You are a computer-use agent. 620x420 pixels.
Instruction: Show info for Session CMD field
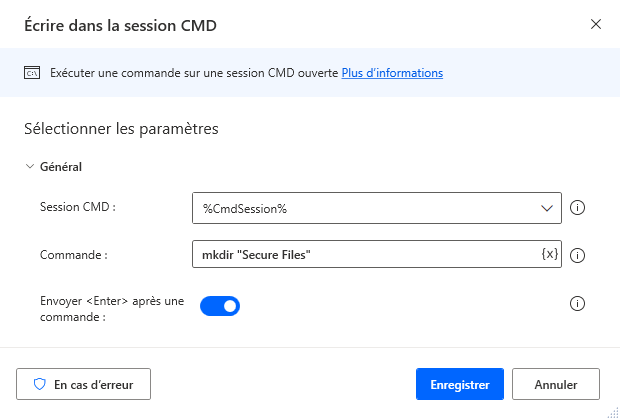[x=577, y=208]
